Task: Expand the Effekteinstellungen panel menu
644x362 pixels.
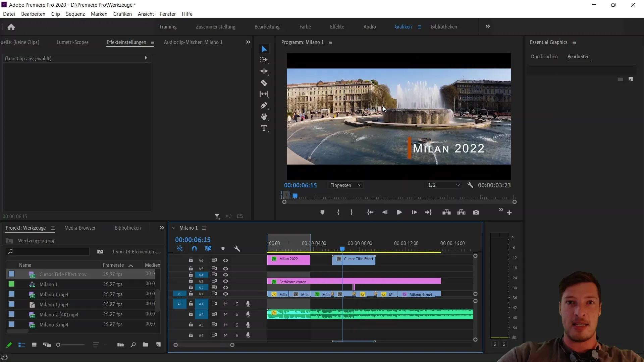Action: 153,42
